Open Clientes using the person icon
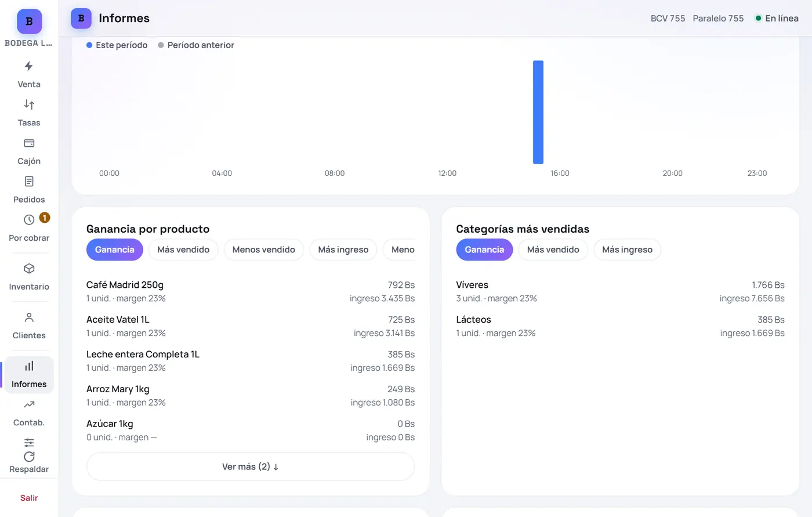Image resolution: width=812 pixels, height=517 pixels. pos(29,317)
